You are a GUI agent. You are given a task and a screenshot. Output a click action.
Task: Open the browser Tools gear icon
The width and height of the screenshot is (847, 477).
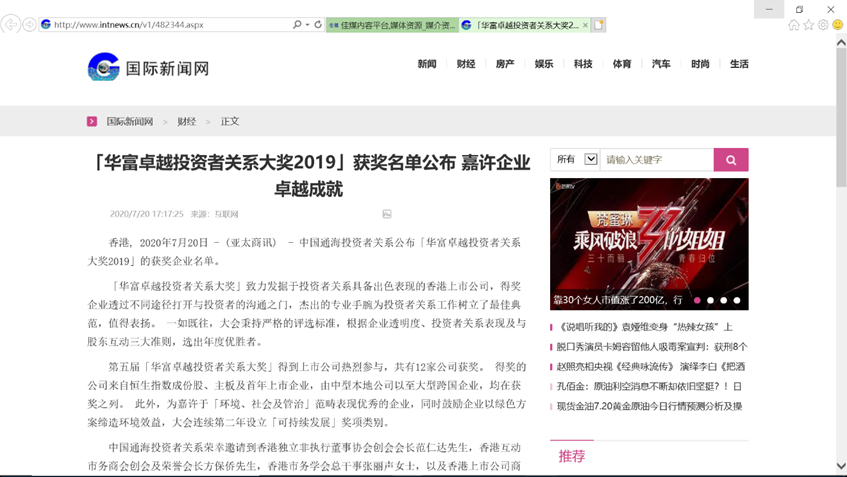[823, 25]
